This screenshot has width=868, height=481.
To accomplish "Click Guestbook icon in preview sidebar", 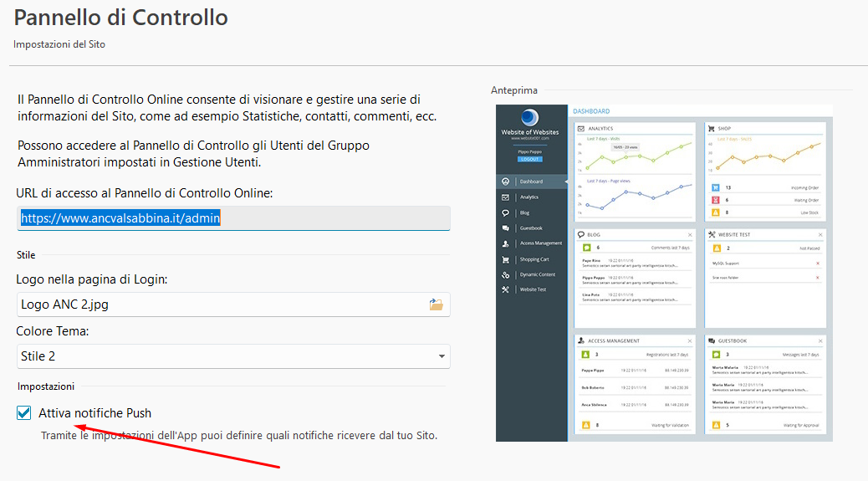I will pyautogui.click(x=505, y=228).
